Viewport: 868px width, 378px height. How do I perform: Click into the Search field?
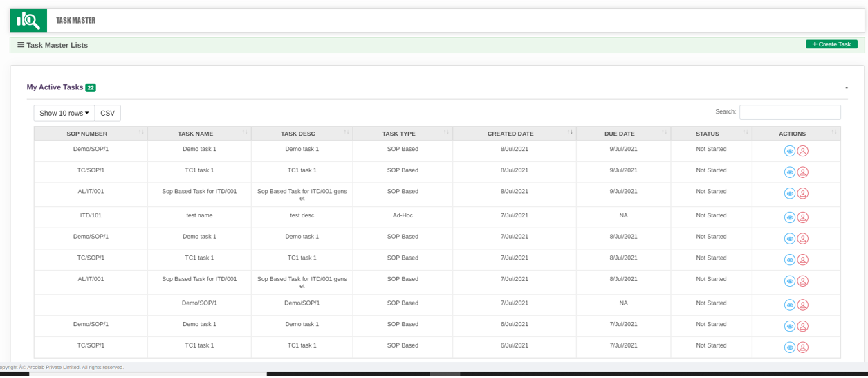click(x=790, y=112)
